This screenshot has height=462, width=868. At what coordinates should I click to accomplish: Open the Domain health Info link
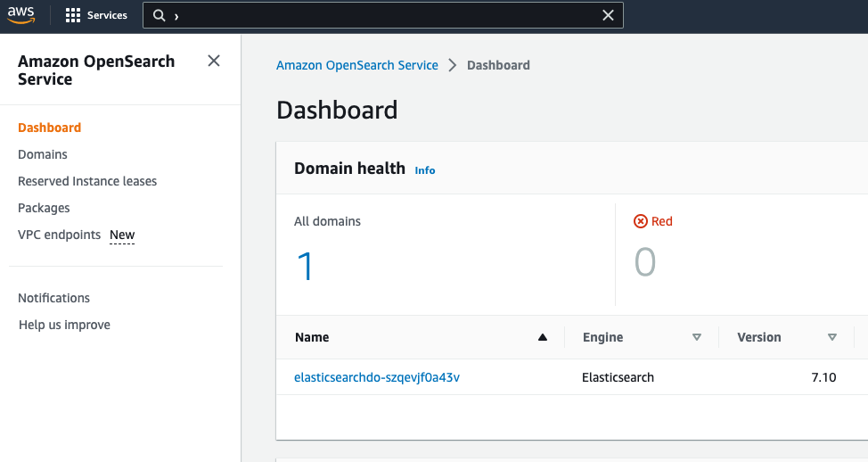pos(425,170)
